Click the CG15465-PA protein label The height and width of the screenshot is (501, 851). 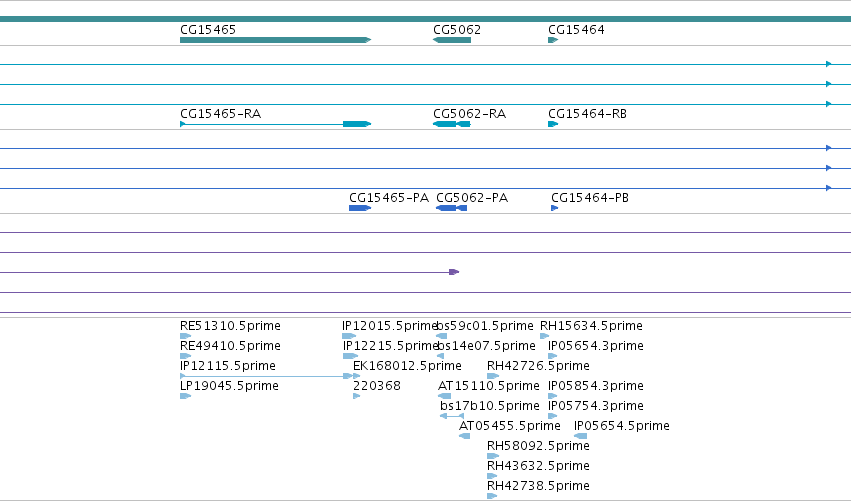pyautogui.click(x=389, y=198)
